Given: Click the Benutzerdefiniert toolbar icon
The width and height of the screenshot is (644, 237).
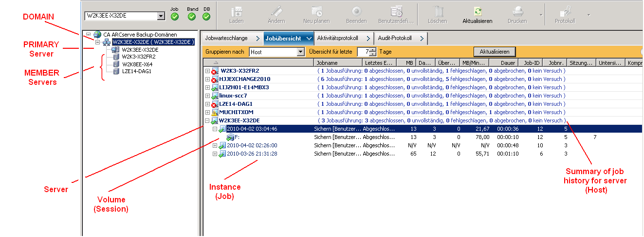Looking at the screenshot, I should point(396,12).
